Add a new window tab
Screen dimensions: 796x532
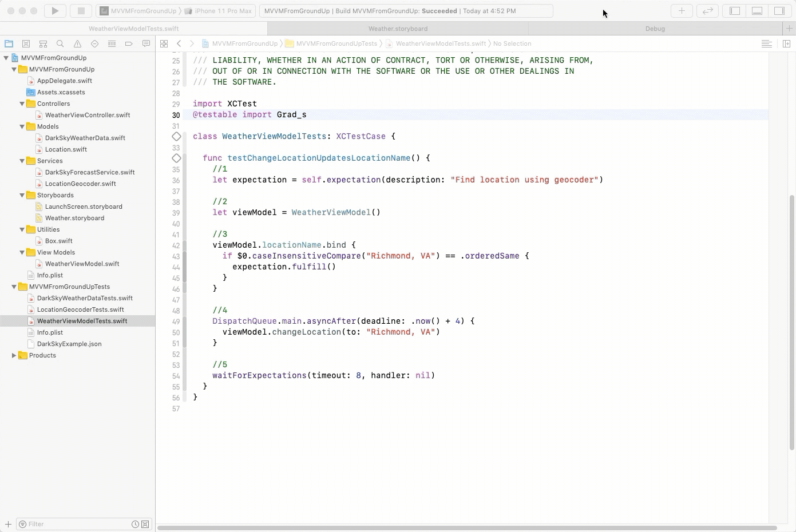coord(789,29)
